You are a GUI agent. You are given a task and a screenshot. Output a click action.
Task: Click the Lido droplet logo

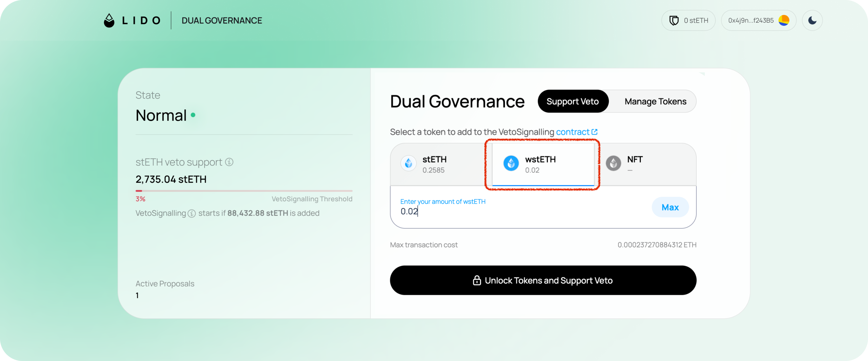(109, 21)
